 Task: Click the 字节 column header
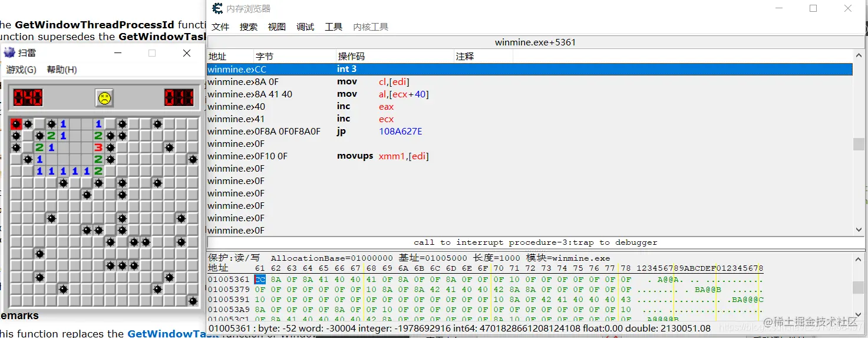(x=295, y=56)
